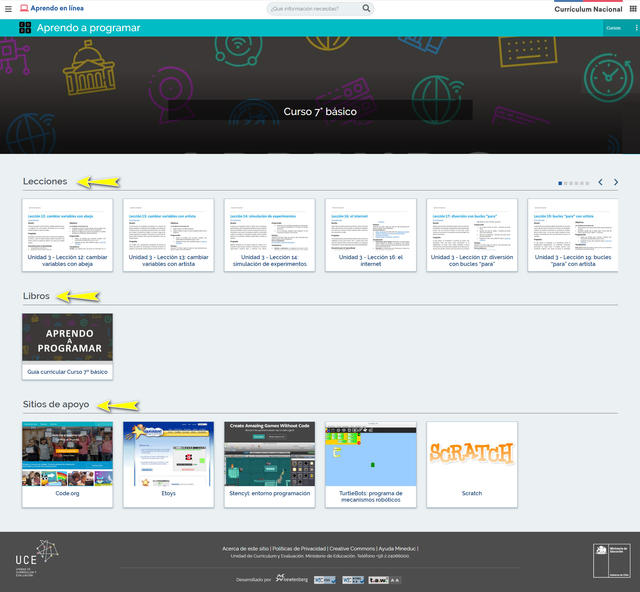Screen dimensions: 640x592
Task: Click the search magnifier icon
Action: point(367,9)
